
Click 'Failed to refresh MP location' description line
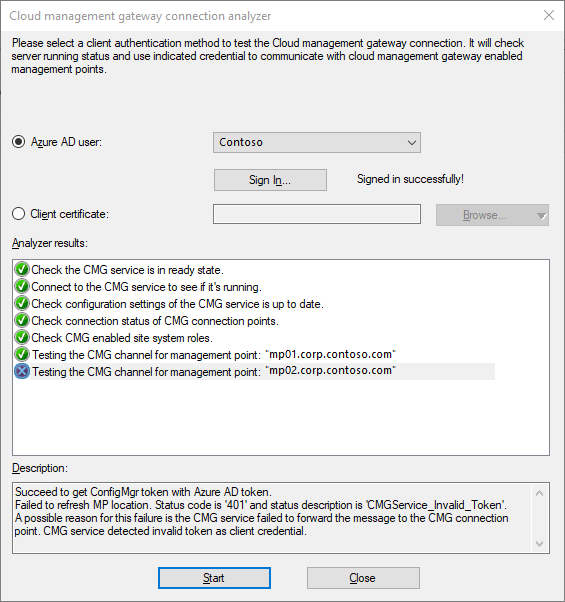(261, 505)
